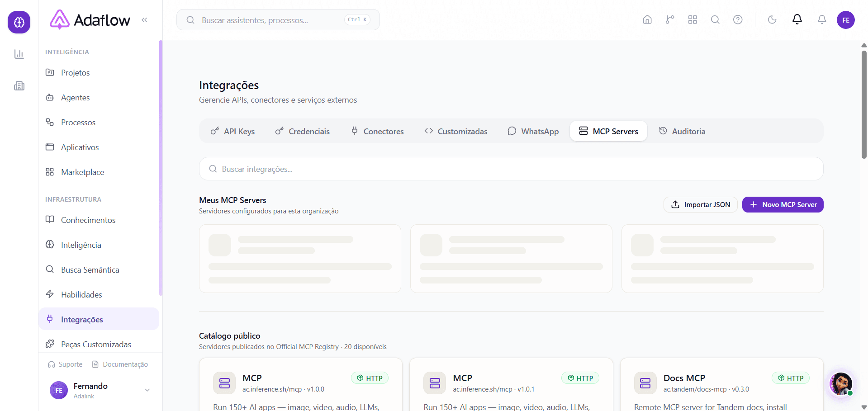Click the light gray bell icon

[822, 20]
